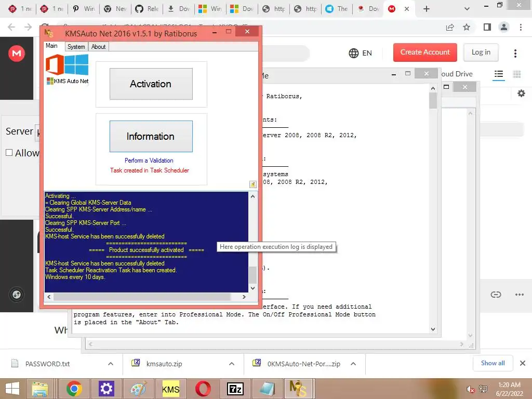Switch to the Pinterest Win tab
532x399 pixels.
click(x=84, y=9)
